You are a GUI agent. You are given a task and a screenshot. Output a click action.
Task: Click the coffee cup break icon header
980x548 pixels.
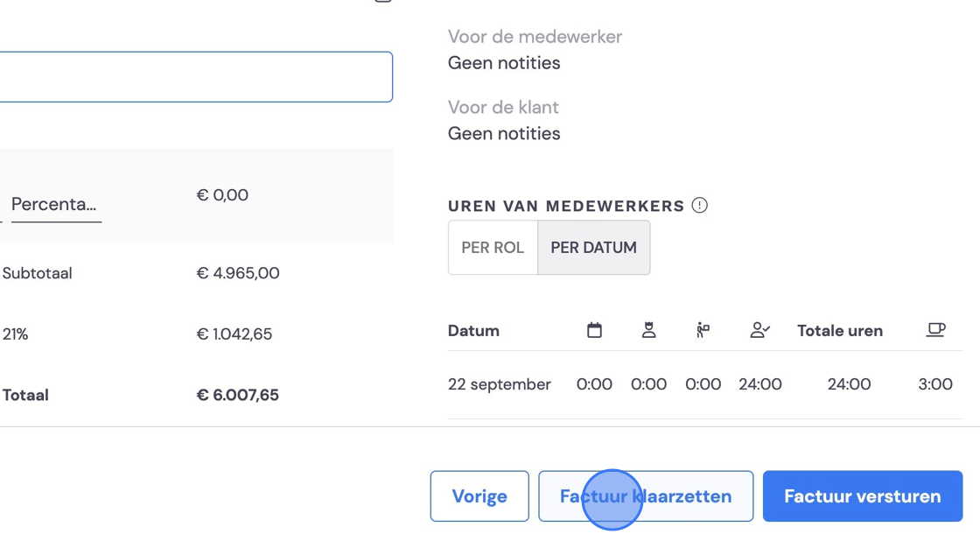click(935, 330)
